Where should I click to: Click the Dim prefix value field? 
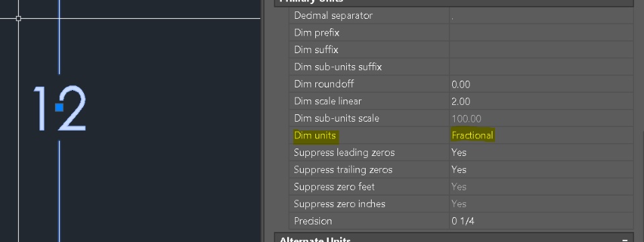[541, 32]
